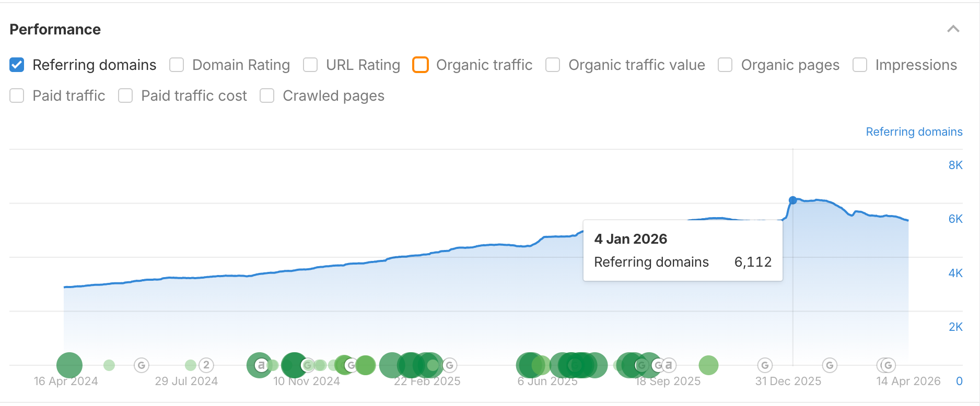Click the 14 Apr 2026 date label

point(908,381)
